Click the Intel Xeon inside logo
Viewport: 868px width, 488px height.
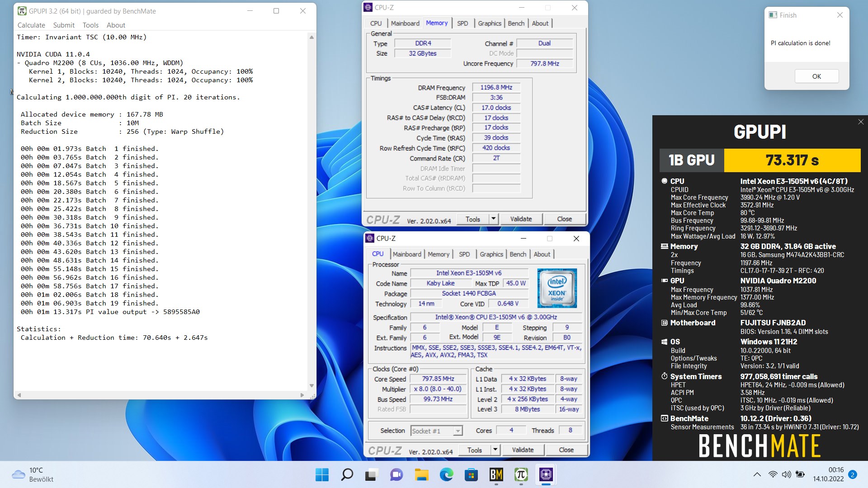point(557,288)
